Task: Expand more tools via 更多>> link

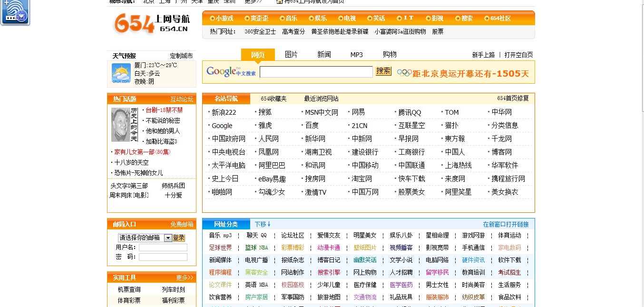Action: (x=185, y=277)
